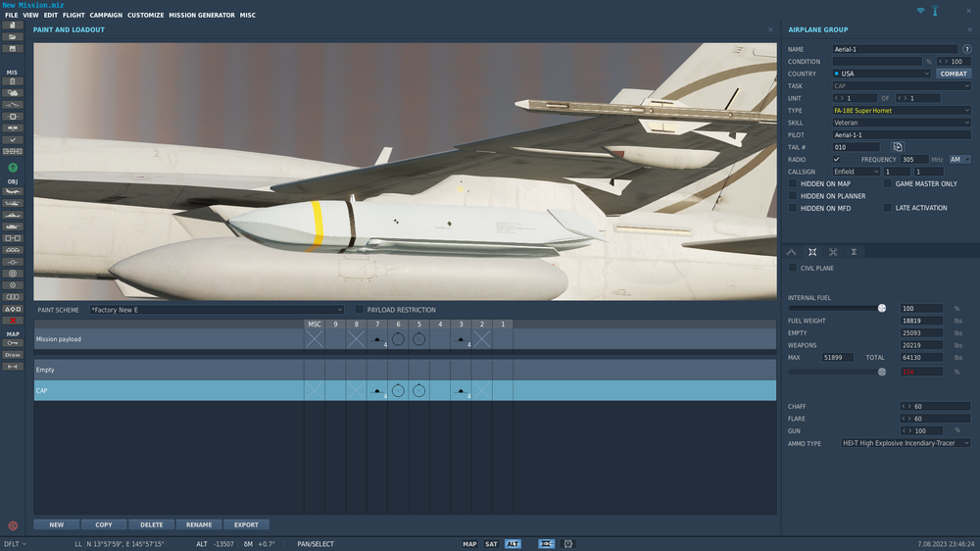The height and width of the screenshot is (551, 980).
Task: Open the triggered actions tab icon
Action: pyautogui.click(x=833, y=252)
